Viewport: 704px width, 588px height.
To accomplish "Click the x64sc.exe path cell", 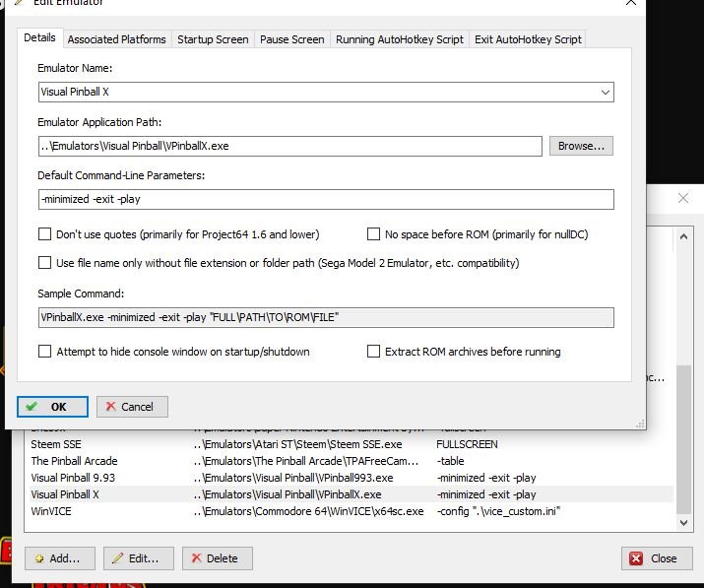I will coord(309,511).
